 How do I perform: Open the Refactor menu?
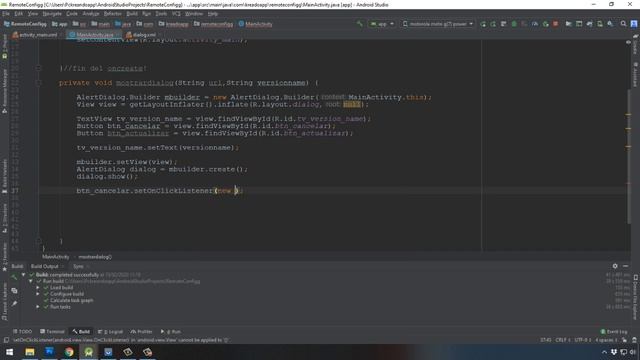coord(113,13)
